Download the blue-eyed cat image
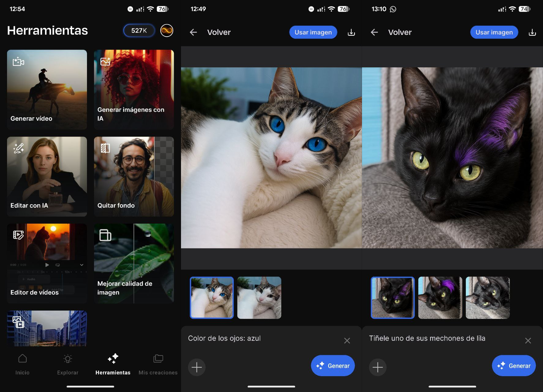The height and width of the screenshot is (392, 543). 351,32
